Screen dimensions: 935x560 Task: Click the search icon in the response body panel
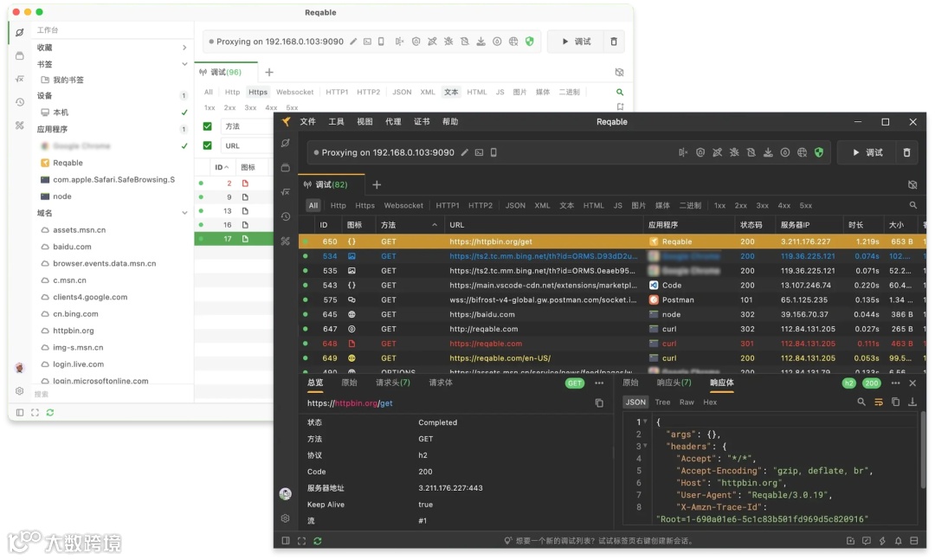click(861, 402)
